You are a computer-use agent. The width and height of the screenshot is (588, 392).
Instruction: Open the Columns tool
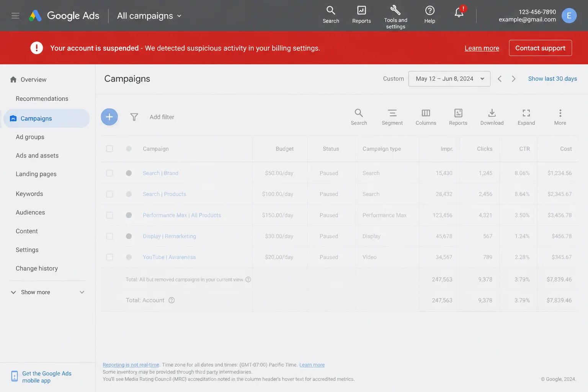(426, 117)
